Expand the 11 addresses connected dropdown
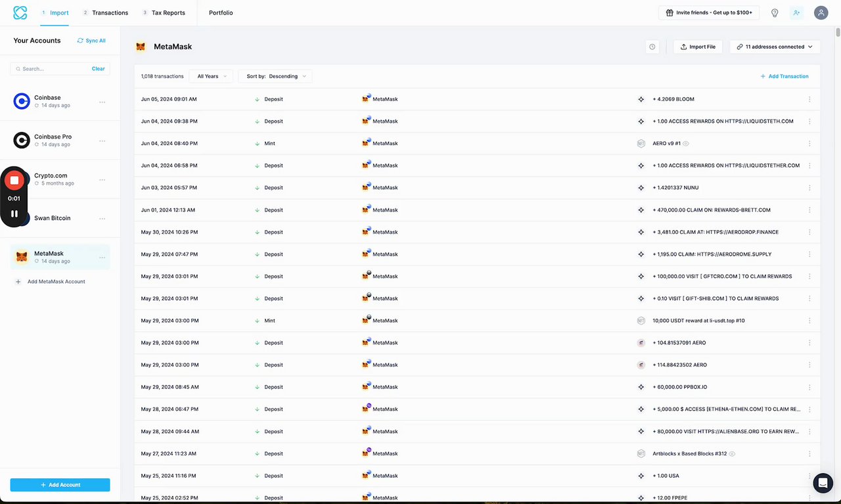The width and height of the screenshot is (841, 504). [x=775, y=47]
